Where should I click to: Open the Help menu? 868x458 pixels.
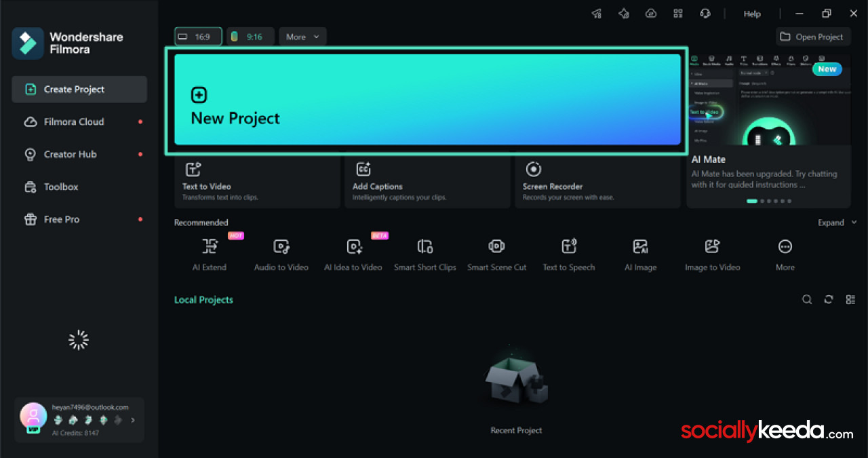pos(752,14)
